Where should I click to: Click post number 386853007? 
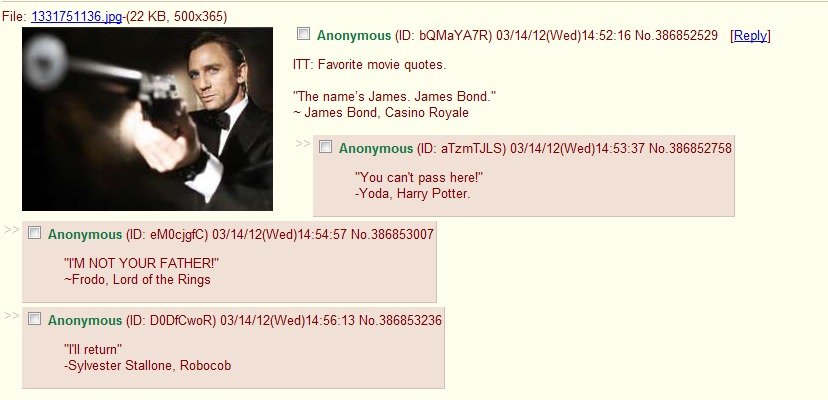coord(401,234)
